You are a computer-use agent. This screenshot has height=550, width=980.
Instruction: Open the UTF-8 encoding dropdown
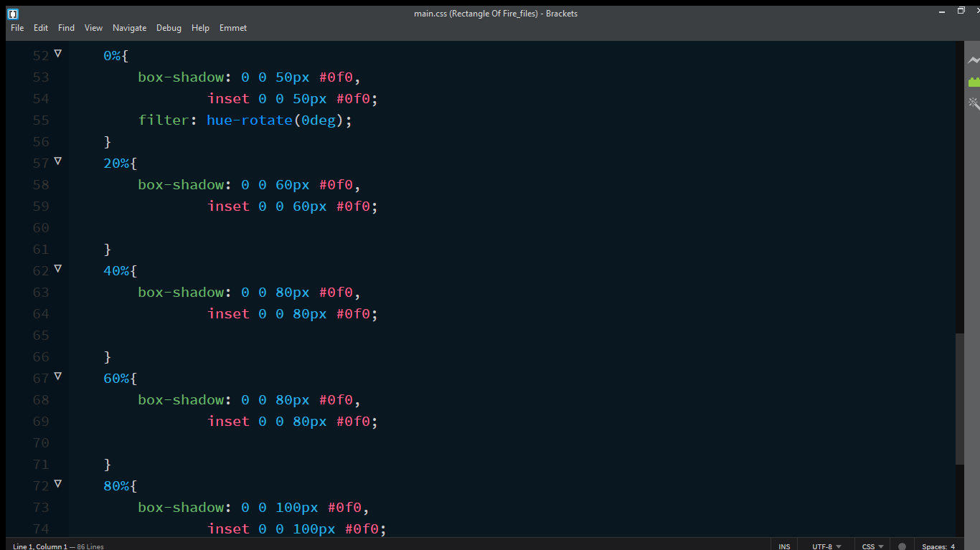tap(826, 546)
